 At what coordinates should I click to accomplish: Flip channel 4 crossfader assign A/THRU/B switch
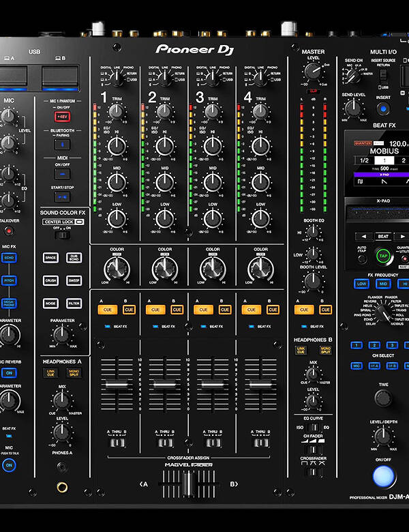(x=261, y=443)
